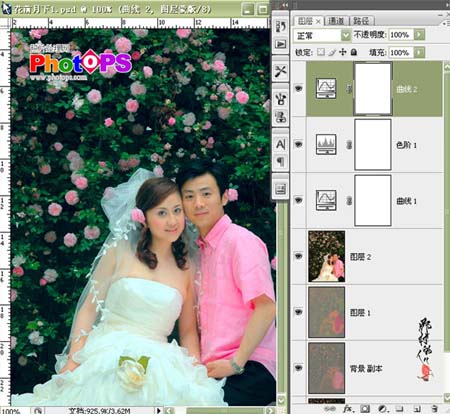Viewport: 450px width, 414px height.
Task: Hide the 色阶 1 levels layer
Action: (x=298, y=144)
